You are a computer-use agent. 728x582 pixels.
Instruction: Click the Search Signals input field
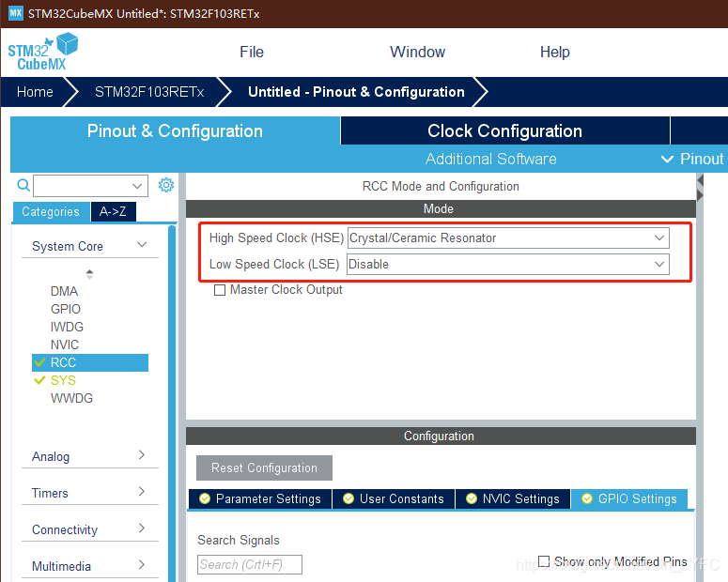(250, 564)
